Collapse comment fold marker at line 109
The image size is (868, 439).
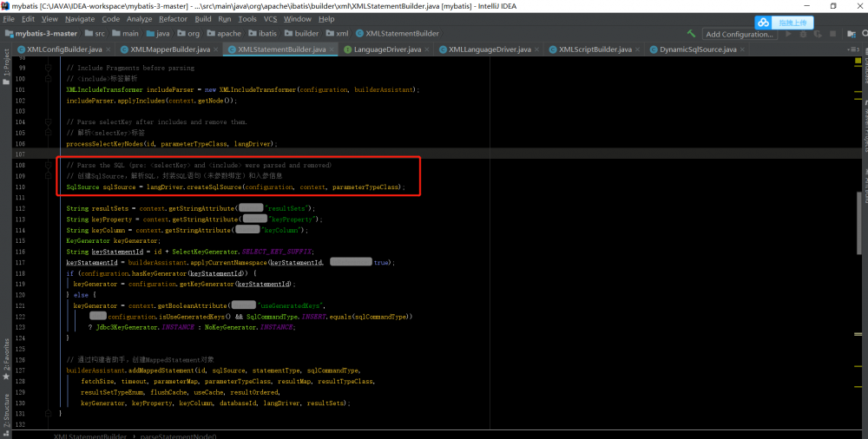[48, 176]
